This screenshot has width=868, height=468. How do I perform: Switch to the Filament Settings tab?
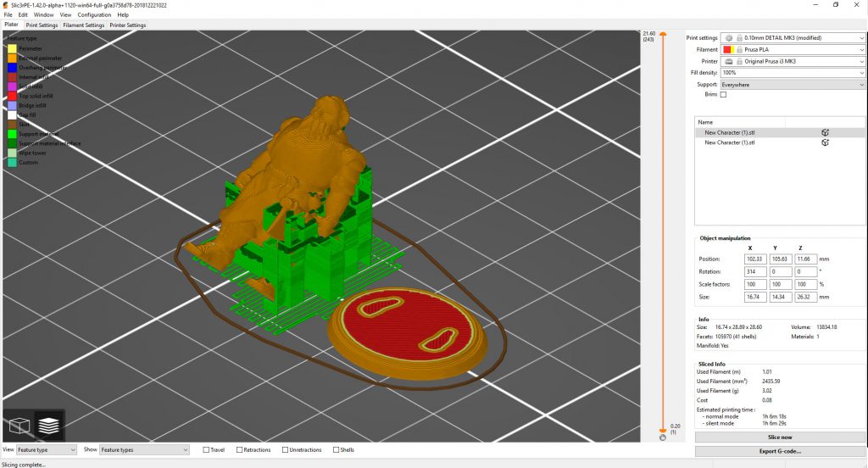[84, 25]
